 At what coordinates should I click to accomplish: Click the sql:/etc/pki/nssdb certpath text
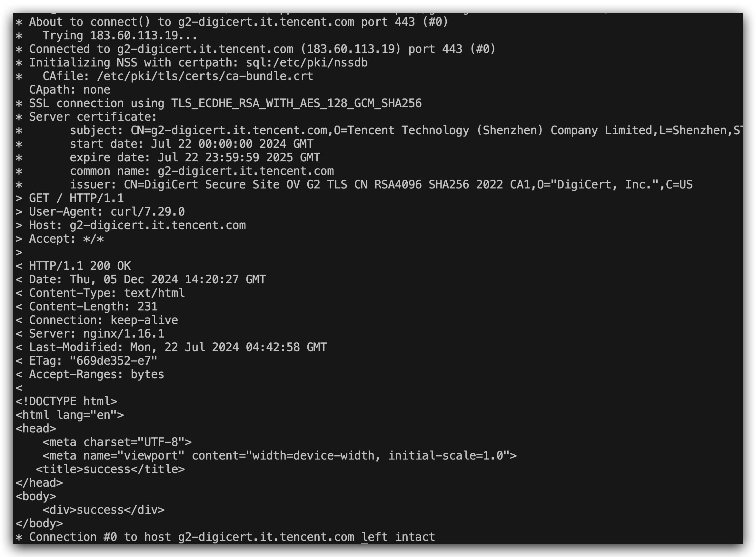pos(307,63)
